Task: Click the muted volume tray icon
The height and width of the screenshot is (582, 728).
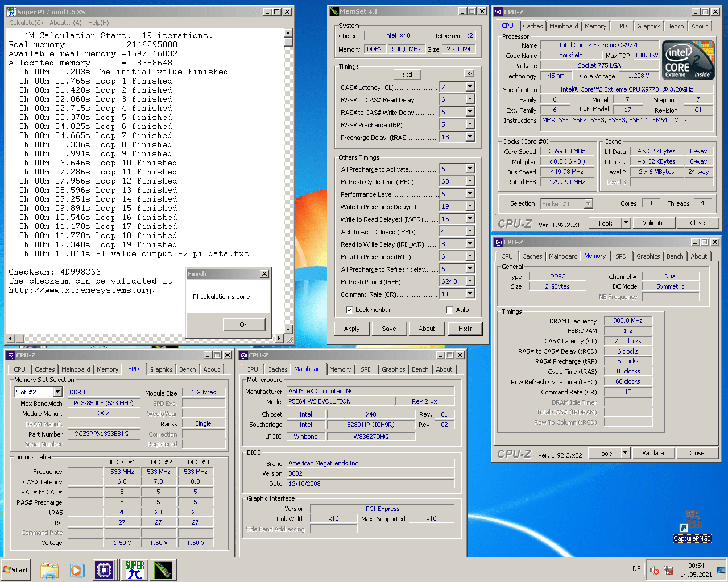Action: pos(655,570)
